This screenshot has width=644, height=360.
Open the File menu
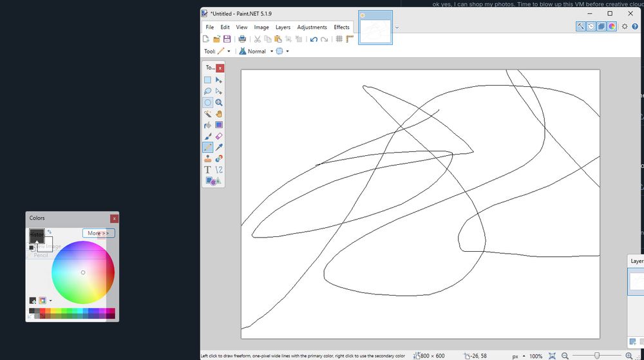pos(209,27)
